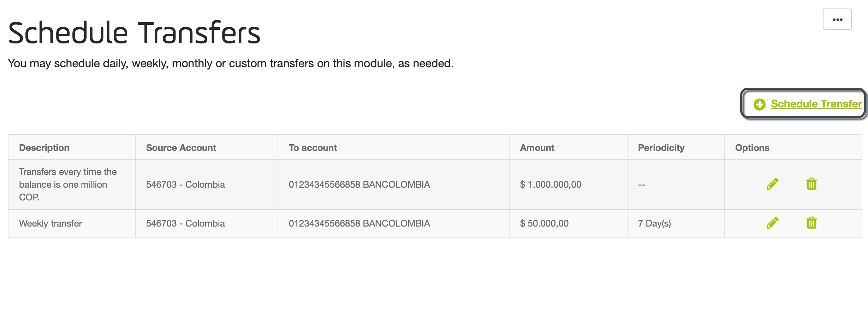Viewport: 868px width, 316px height.
Task: Select the first row's 546703 - Colombia cell
Action: point(207,185)
